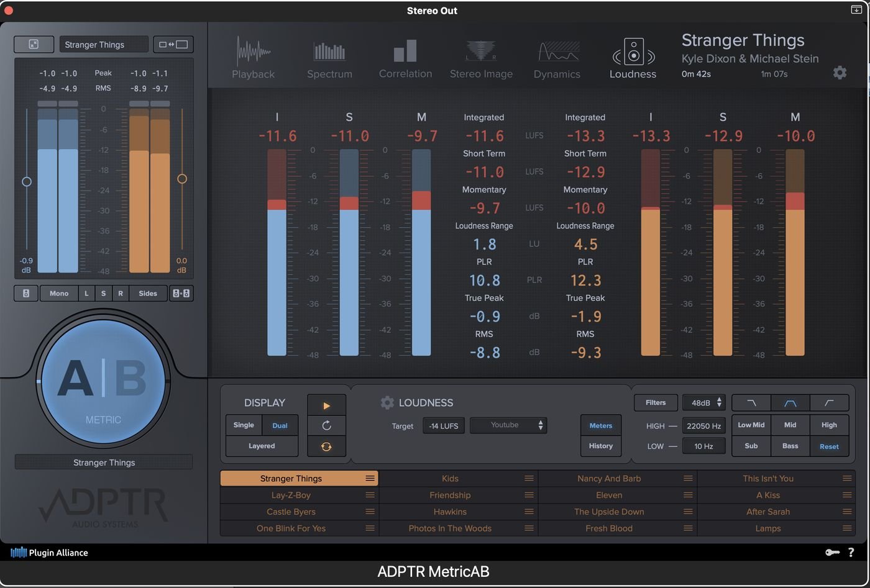
Task: Open plugin settings gear at top right
Action: (x=840, y=73)
